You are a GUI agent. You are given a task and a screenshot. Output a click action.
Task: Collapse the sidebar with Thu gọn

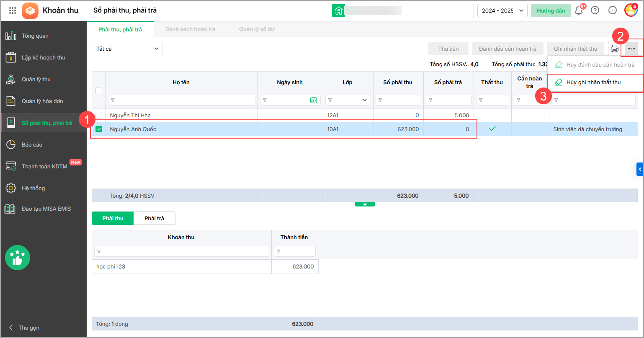click(25, 328)
